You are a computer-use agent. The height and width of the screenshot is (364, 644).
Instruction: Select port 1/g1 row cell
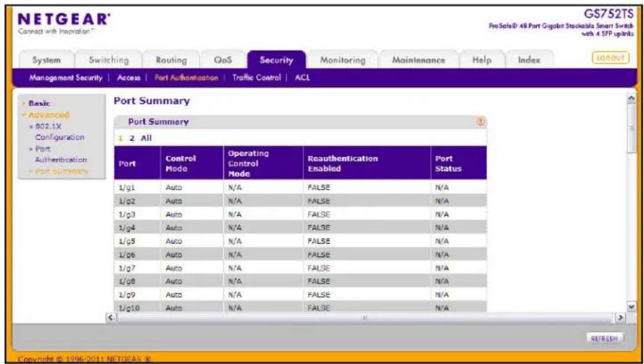point(137,188)
